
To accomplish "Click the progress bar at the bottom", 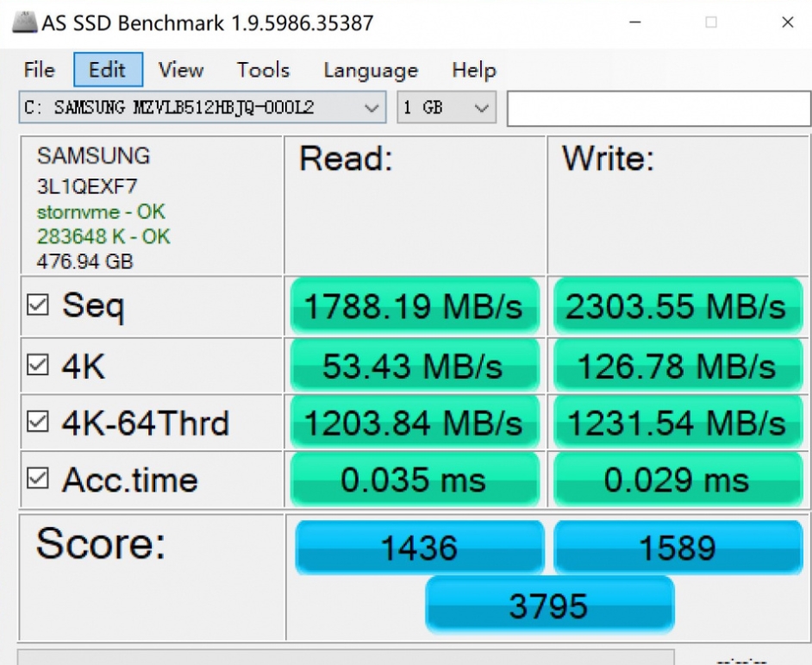I will 346,656.
